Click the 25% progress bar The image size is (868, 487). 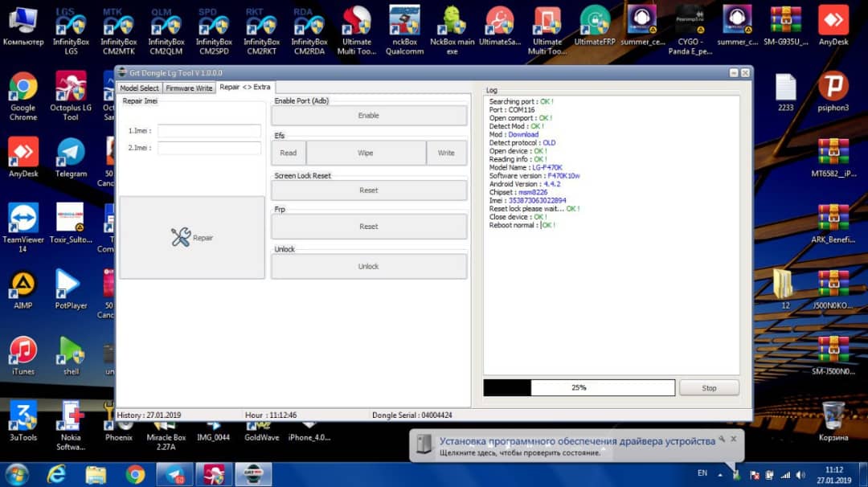tap(579, 388)
